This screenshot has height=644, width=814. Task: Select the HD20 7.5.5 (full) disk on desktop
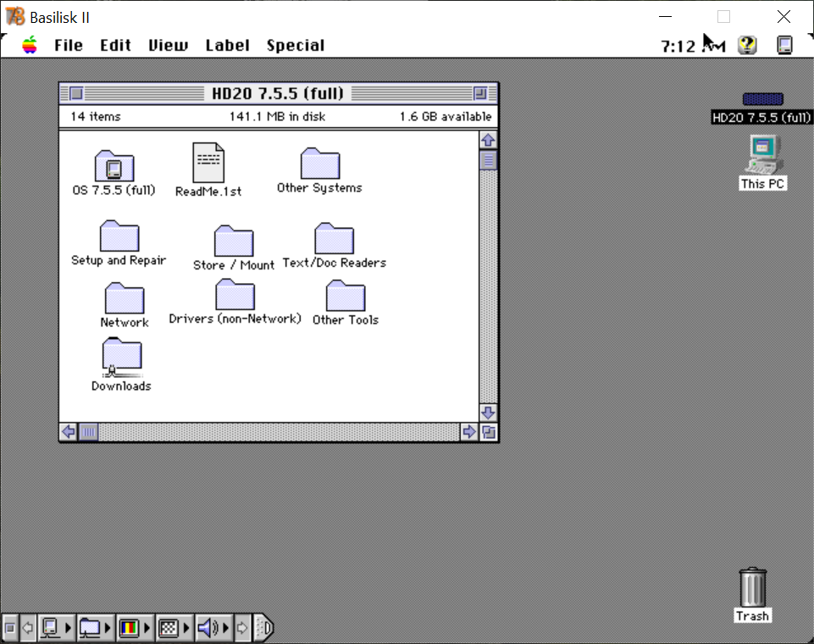(x=762, y=98)
